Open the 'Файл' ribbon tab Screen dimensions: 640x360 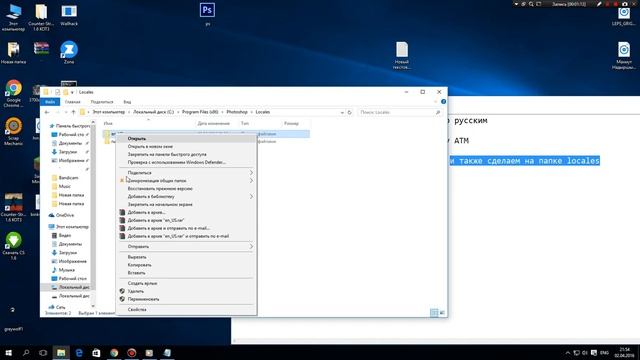[50, 102]
